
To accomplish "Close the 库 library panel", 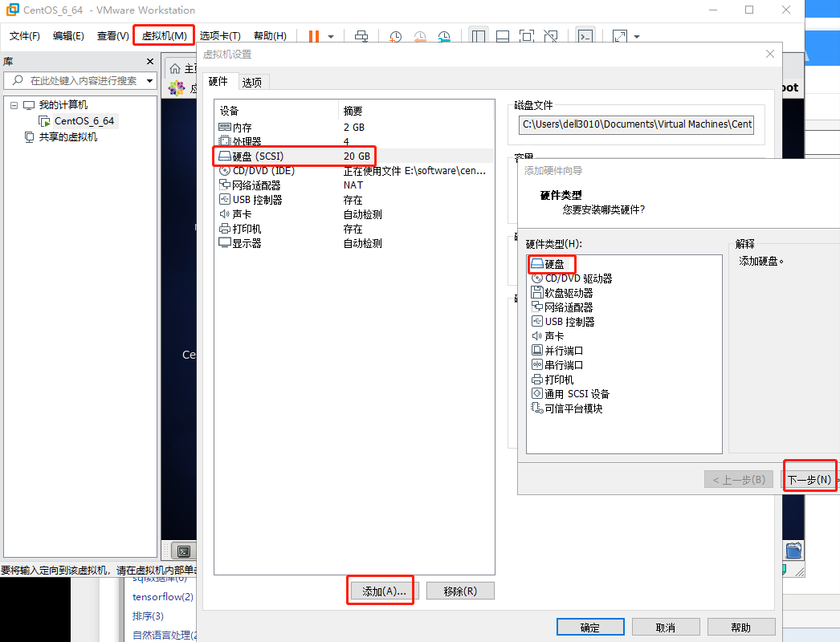I will point(150,62).
